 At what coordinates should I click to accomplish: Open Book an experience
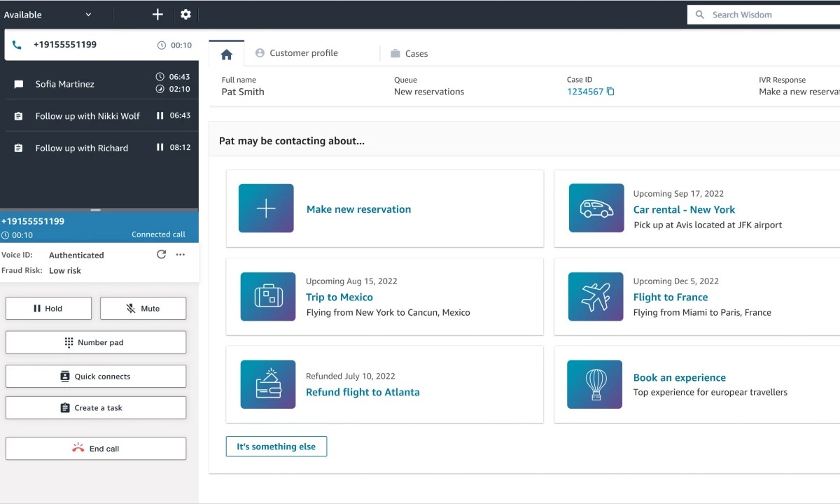(x=680, y=377)
